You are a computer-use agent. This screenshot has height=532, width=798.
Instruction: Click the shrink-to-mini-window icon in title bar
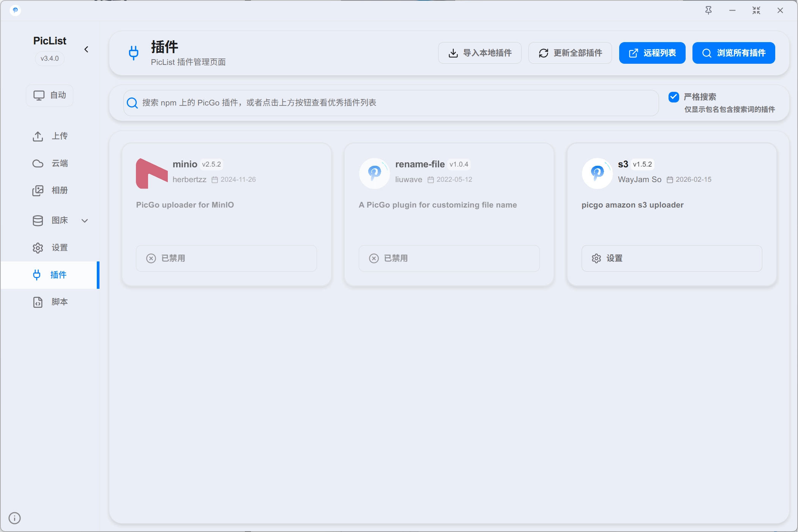[756, 10]
